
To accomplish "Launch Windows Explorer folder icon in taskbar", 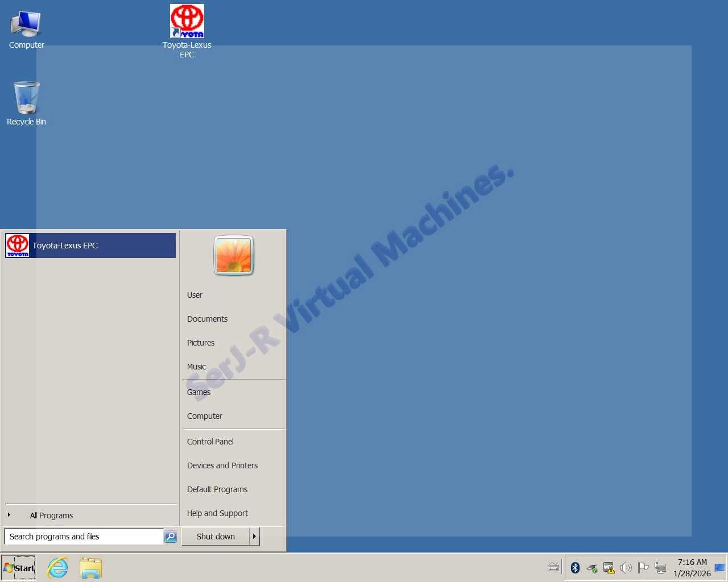I will (90, 568).
